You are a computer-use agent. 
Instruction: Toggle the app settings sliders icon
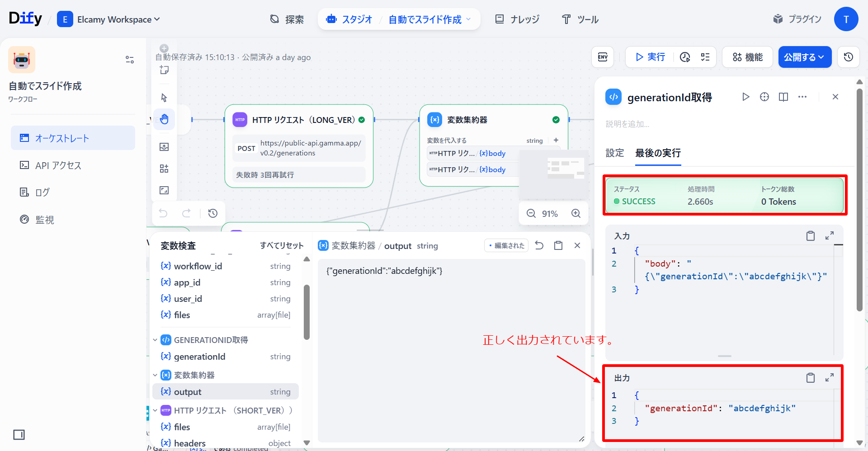click(x=130, y=60)
